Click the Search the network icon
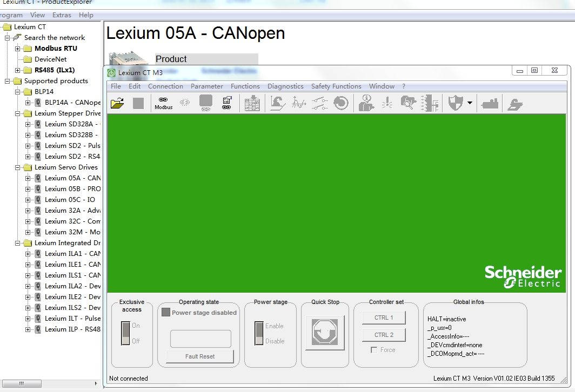 (x=17, y=37)
